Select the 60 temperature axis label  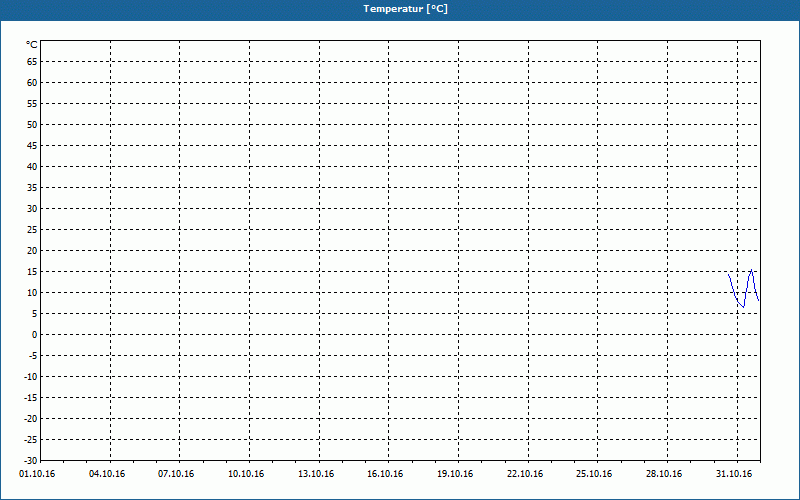pos(32,83)
